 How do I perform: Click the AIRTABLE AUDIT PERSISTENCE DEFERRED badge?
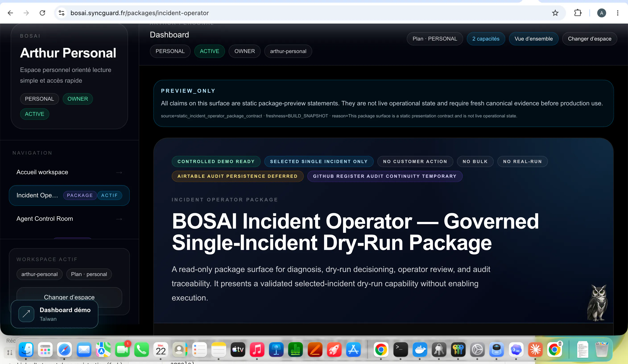point(238,176)
